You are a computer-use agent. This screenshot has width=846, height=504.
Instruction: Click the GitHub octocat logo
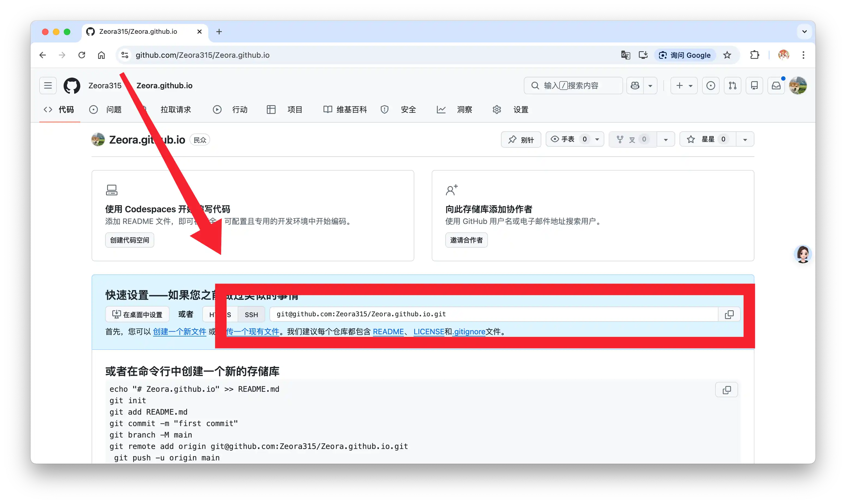click(72, 86)
